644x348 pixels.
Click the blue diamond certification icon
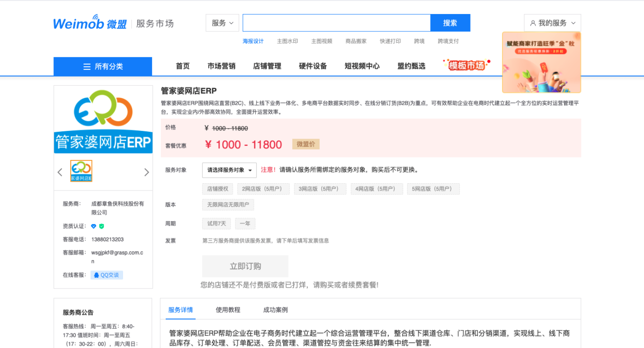(94, 226)
